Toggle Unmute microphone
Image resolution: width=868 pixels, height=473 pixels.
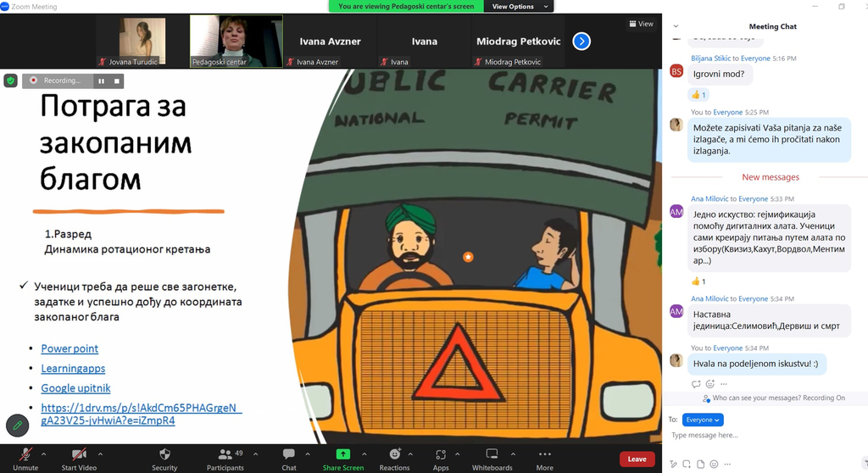(x=25, y=454)
